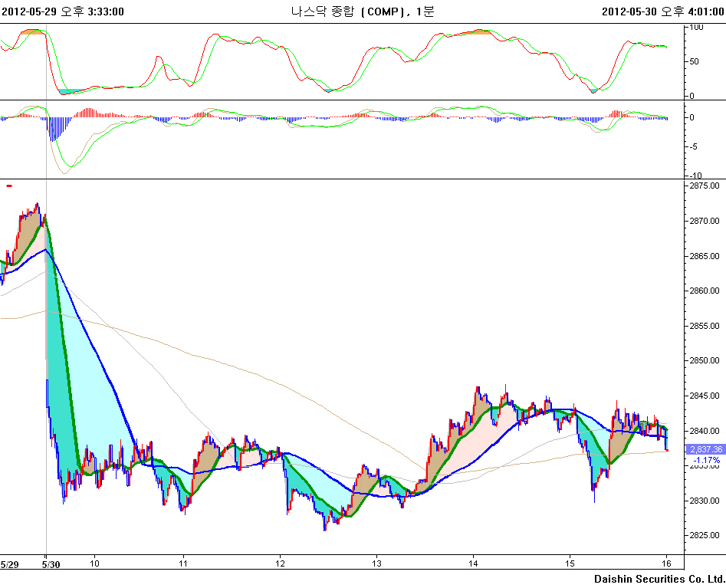This screenshot has width=726, height=588.
Task: Select the 5/30 date label on time axis
Action: [x=51, y=563]
